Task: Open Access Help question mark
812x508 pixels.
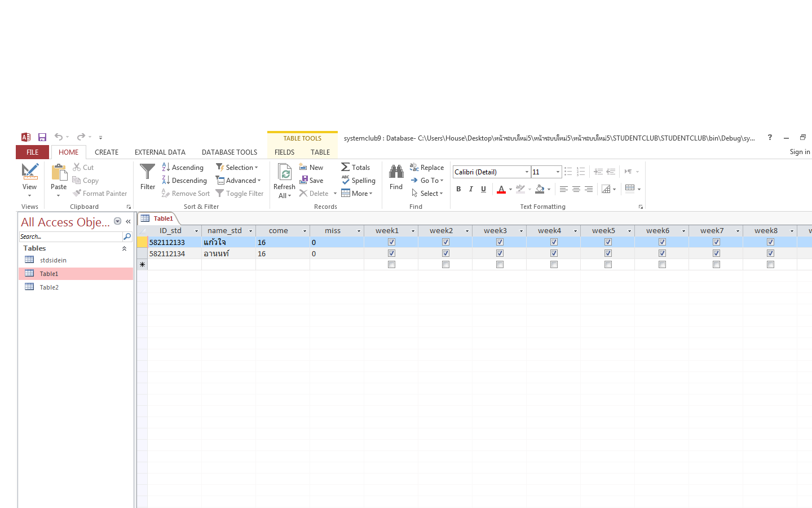Action: (x=770, y=137)
